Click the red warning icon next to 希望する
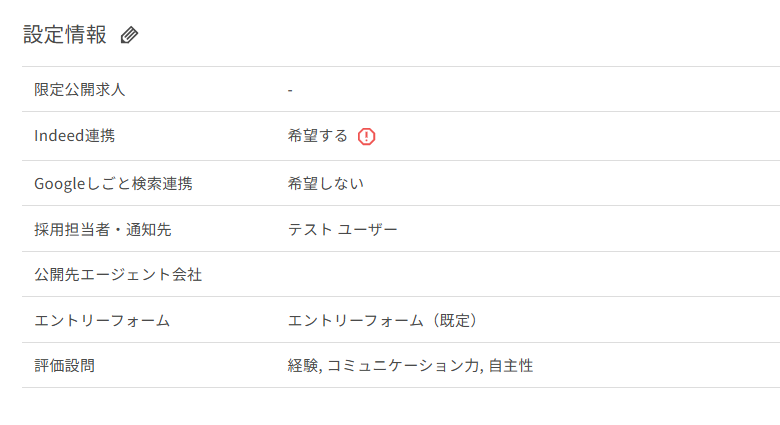The width and height of the screenshot is (780, 425). (x=366, y=136)
